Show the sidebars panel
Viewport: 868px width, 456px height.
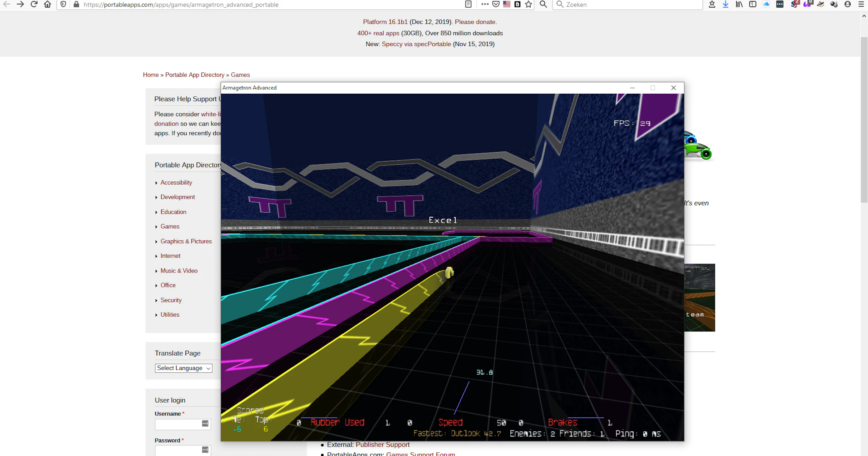753,4
